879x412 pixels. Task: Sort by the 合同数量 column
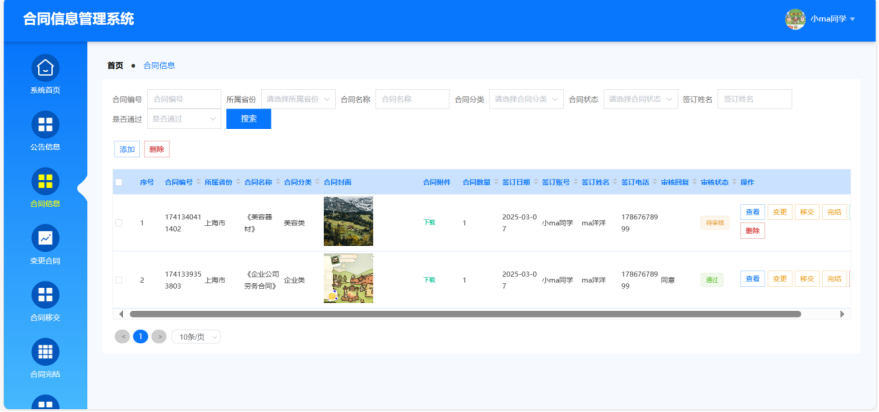click(496, 182)
